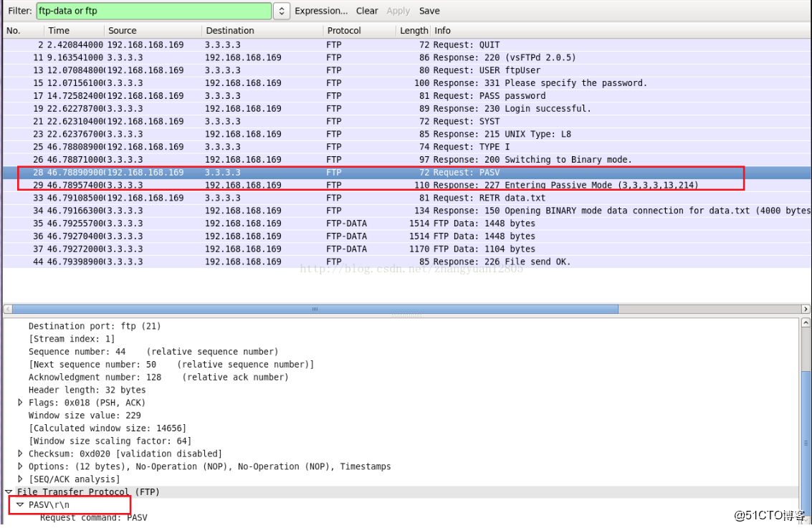The height and width of the screenshot is (528, 812).
Task: Select packet 37 FTP Data: 1104 bytes
Action: 406,249
